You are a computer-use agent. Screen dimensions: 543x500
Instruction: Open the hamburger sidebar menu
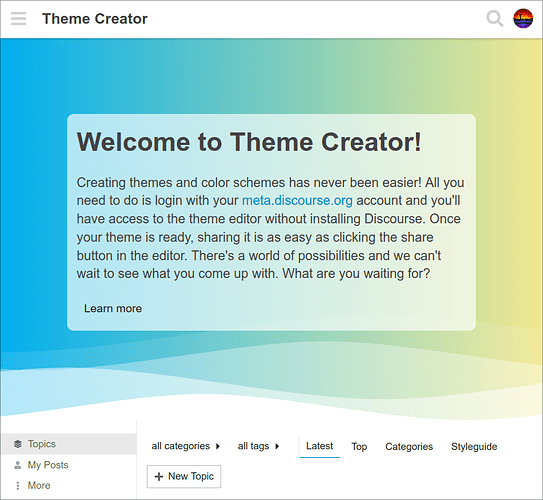tap(18, 19)
